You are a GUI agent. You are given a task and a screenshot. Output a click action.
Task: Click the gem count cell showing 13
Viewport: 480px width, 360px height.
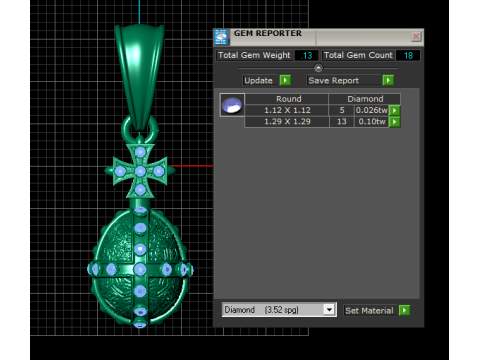342,122
